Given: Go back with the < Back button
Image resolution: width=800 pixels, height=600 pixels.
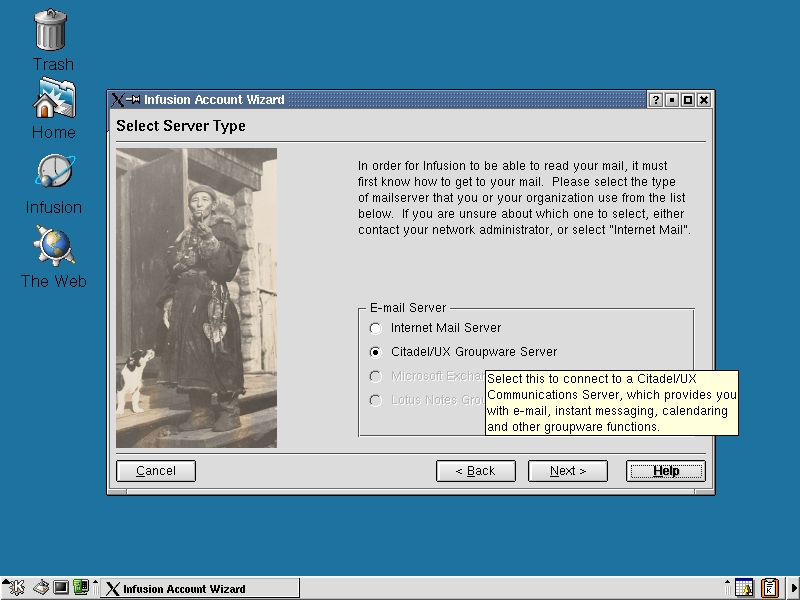Looking at the screenshot, I should tap(476, 471).
